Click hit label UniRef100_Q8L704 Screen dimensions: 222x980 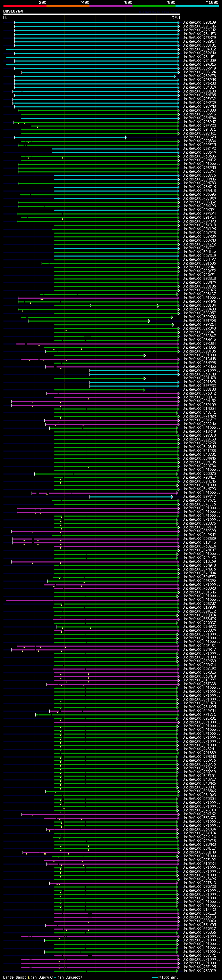(x=199, y=172)
